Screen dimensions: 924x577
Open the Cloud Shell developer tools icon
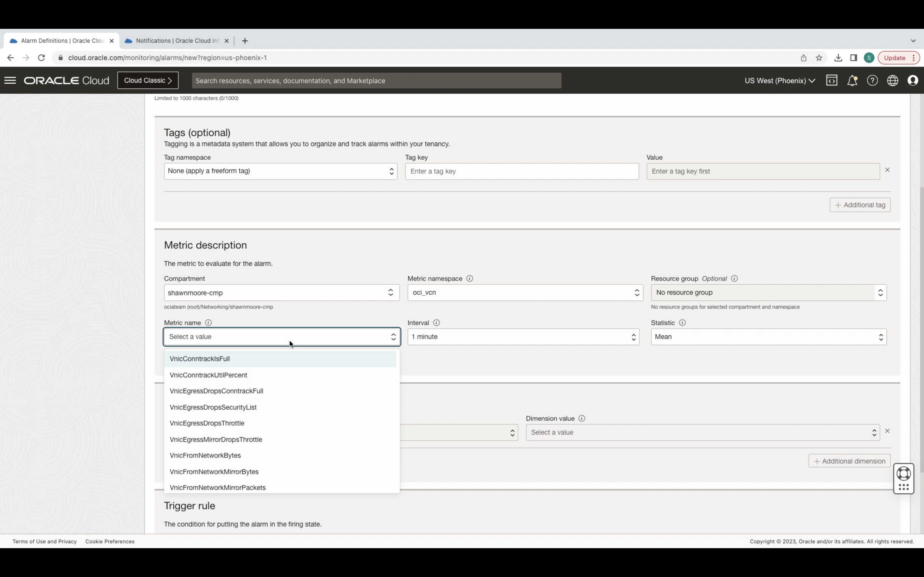(832, 80)
